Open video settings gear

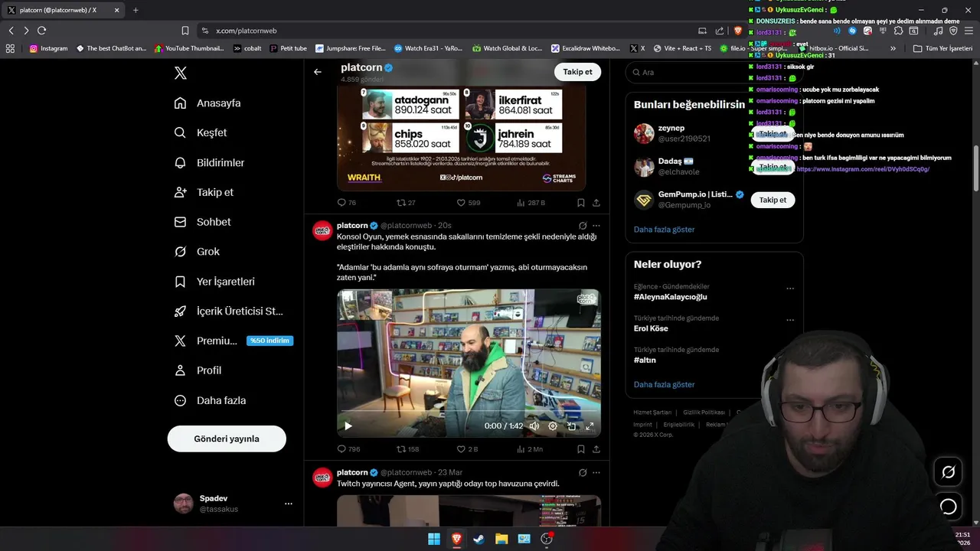(x=553, y=426)
